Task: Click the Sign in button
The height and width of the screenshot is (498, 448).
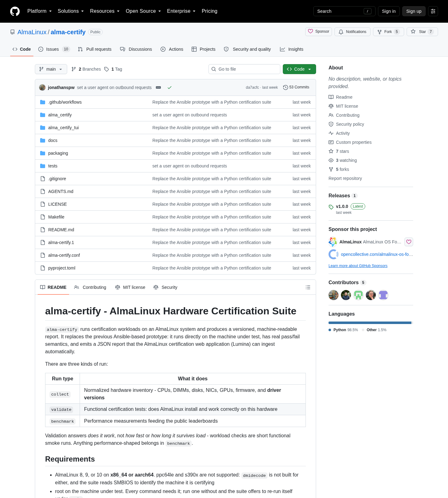Action: (389, 11)
